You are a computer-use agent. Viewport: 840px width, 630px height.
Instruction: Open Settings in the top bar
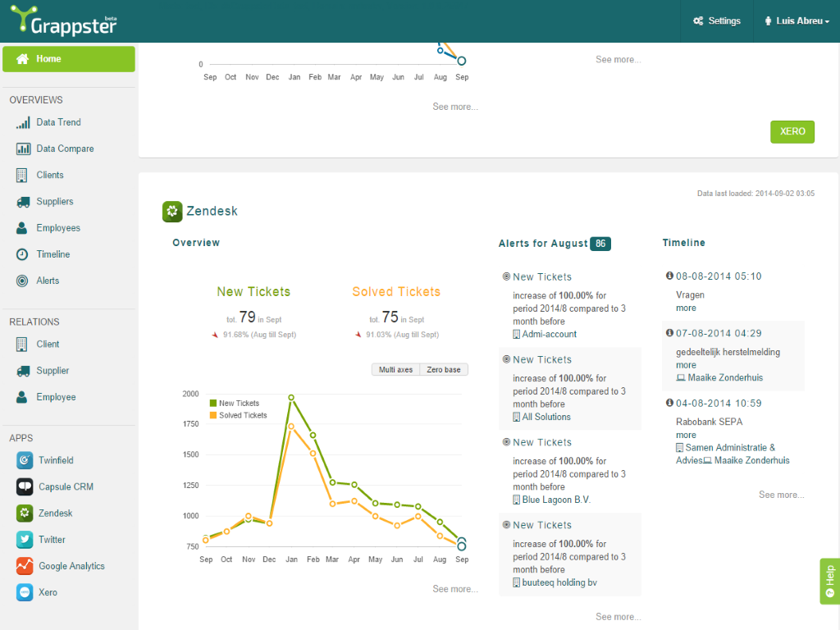coord(717,21)
